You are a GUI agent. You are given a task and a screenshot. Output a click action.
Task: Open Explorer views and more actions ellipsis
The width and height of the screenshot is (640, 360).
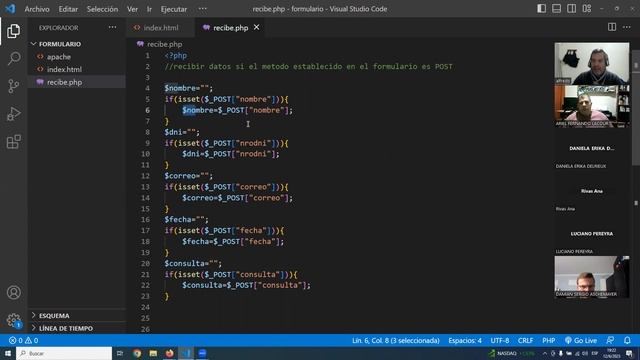112,27
